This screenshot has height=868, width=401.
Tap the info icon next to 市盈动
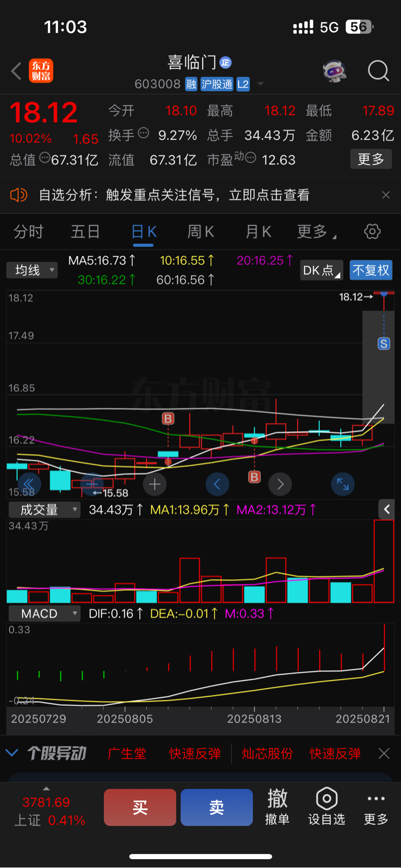click(250, 157)
